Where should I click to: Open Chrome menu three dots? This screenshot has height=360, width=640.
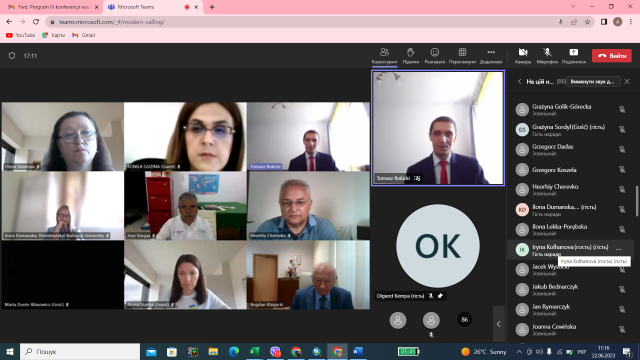631,22
